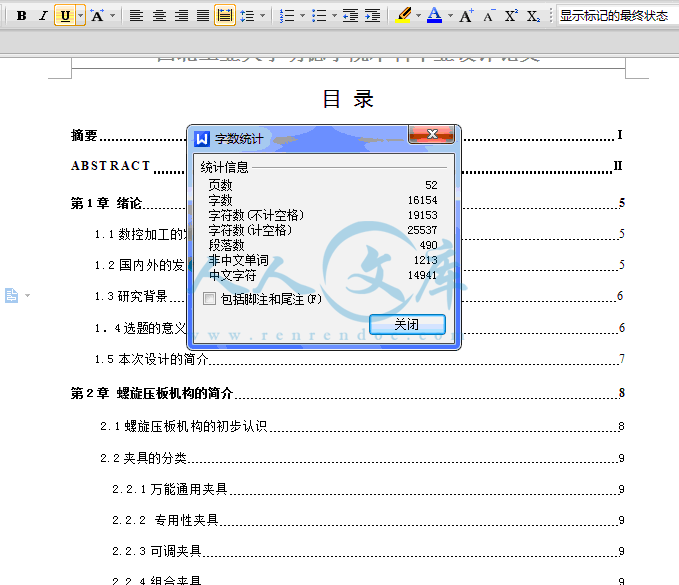This screenshot has width=679, height=585.
Task: Apply numbered list
Action: [287, 16]
